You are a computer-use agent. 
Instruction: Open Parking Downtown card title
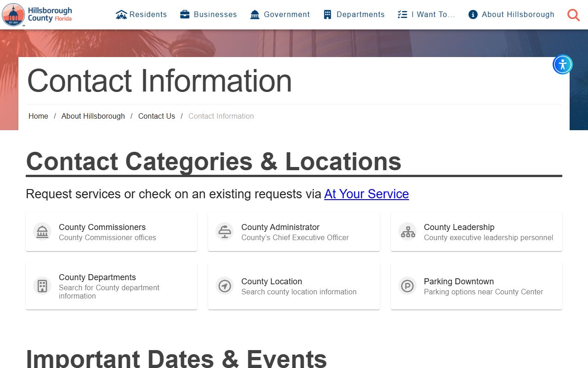coord(458,282)
